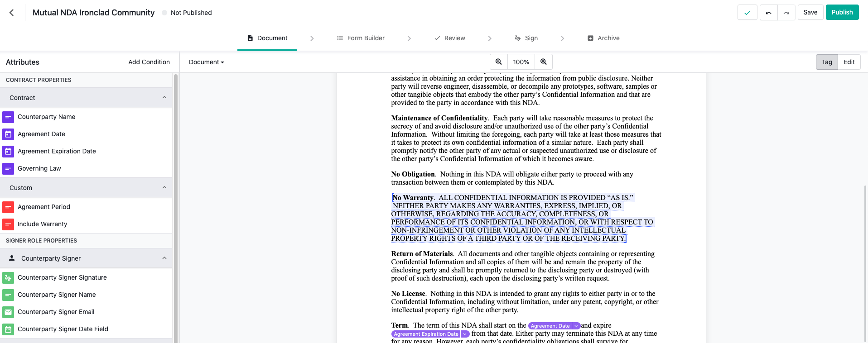Switch to Edit mode
This screenshot has width=868, height=343.
pos(849,62)
